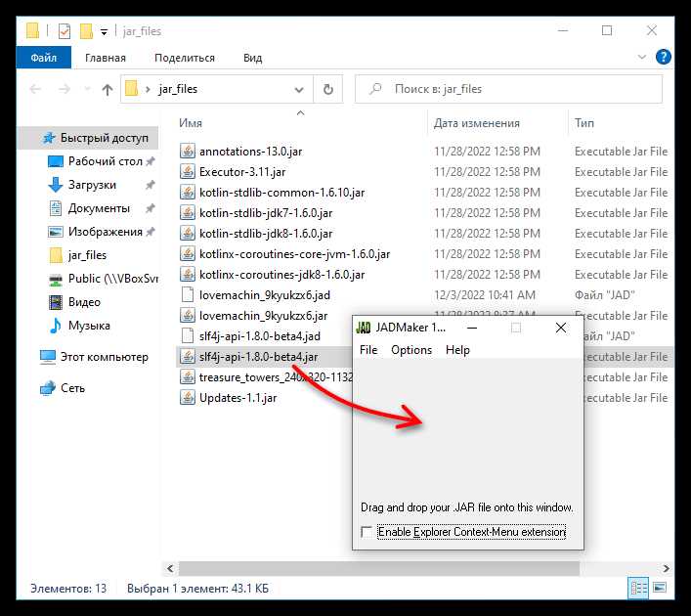Screen dimensions: 691x616
Task: Open recent locations dropdown arrow
Action: [87, 90]
